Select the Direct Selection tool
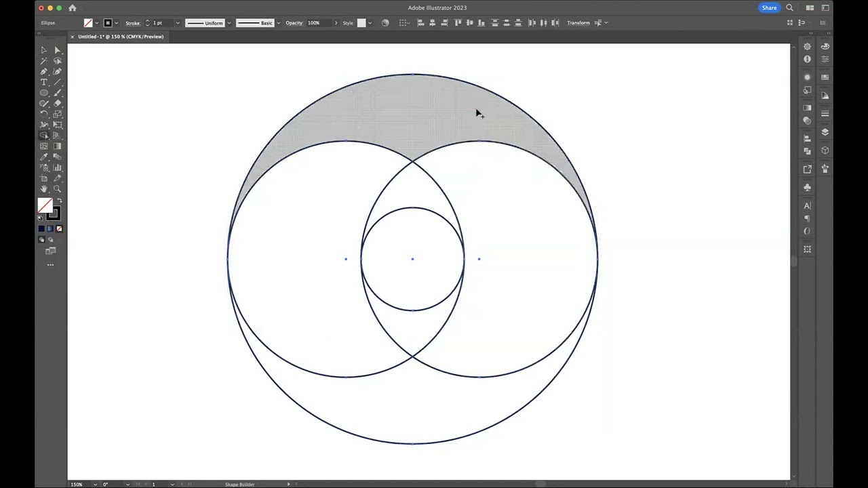 [x=58, y=49]
